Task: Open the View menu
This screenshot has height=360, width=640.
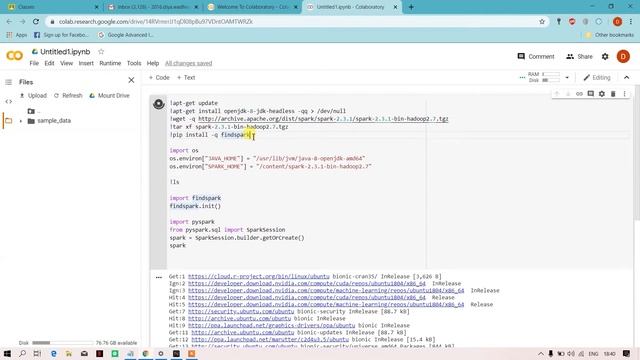Action: click(67, 63)
